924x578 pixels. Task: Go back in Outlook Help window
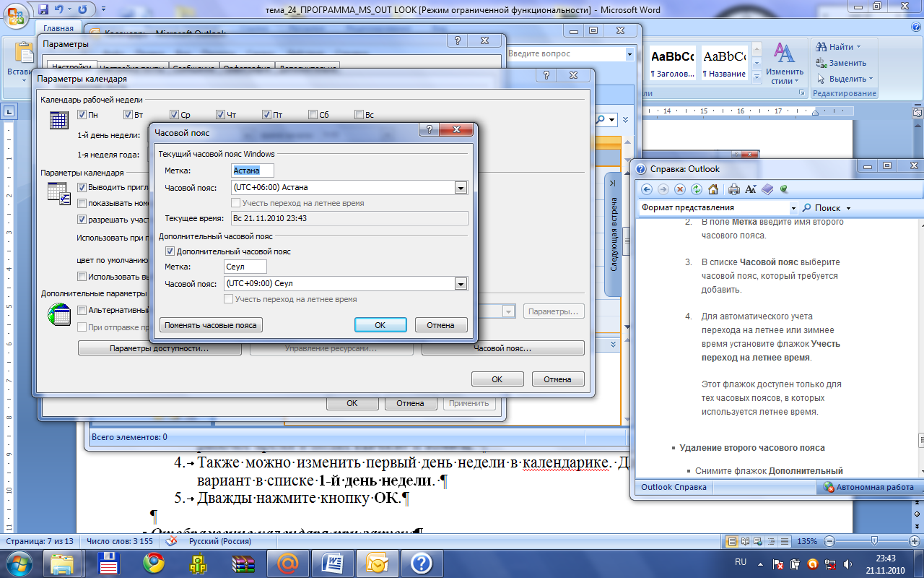[x=647, y=189]
